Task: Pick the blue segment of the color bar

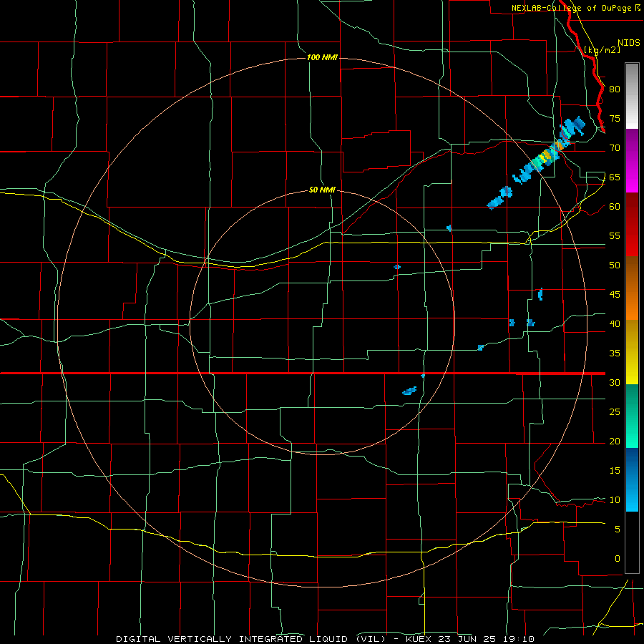Action: click(x=632, y=479)
